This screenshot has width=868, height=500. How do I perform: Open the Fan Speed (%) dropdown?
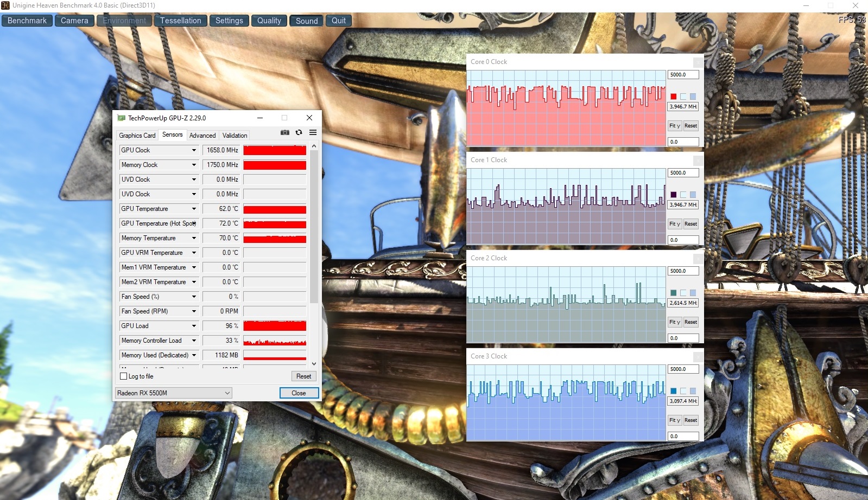[x=194, y=297]
